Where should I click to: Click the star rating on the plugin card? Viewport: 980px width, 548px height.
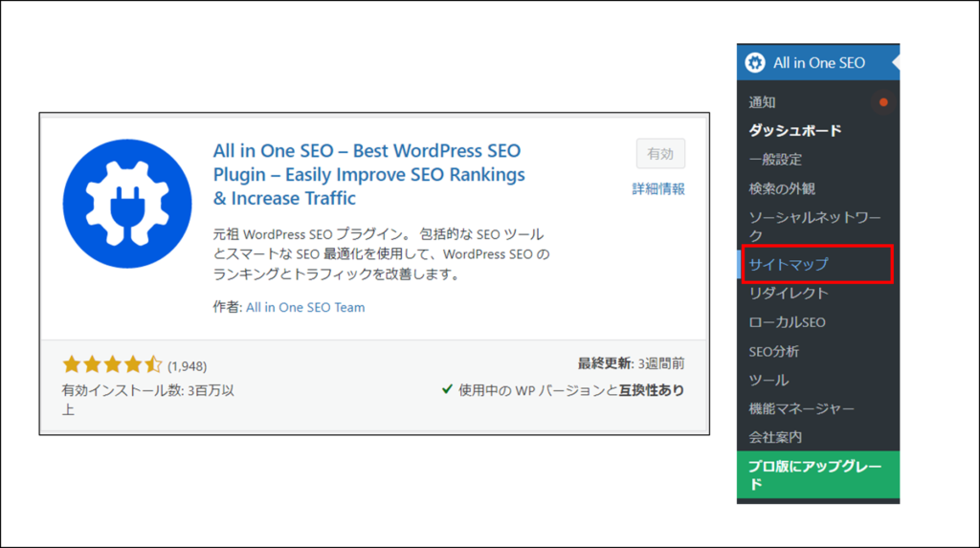pos(112,365)
